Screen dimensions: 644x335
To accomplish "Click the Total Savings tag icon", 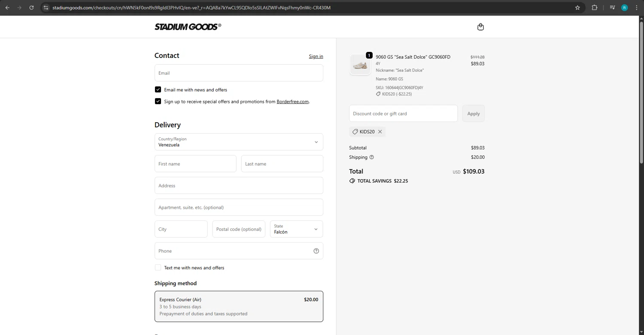I will pos(352,181).
